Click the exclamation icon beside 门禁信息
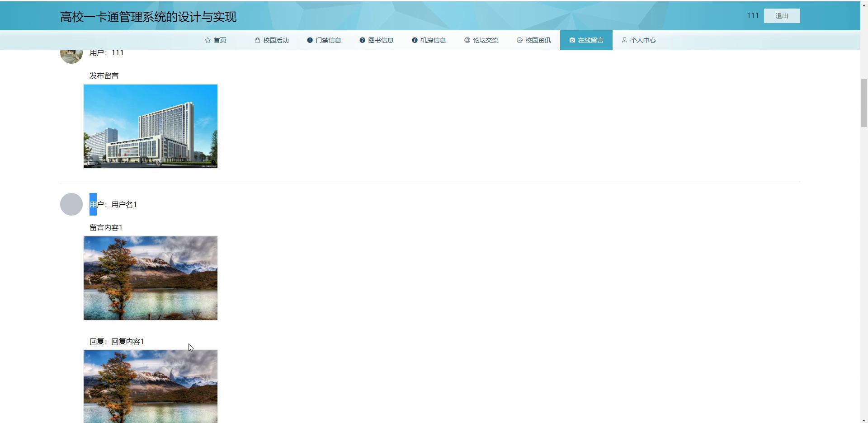The image size is (868, 423). (310, 40)
